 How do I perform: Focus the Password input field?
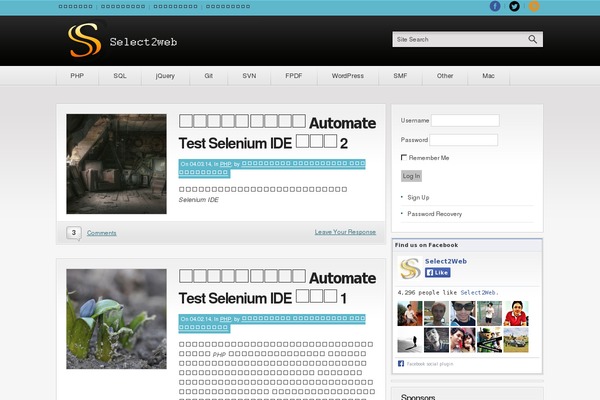tap(463, 140)
